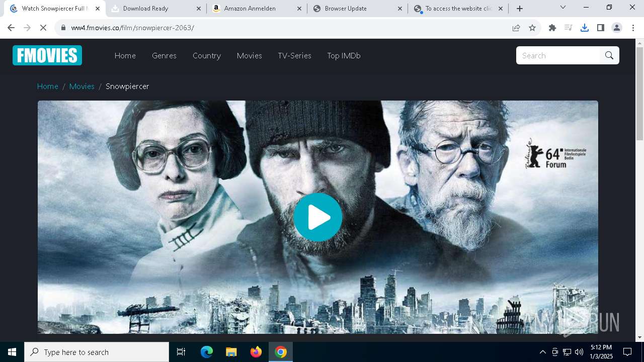Click the Movies breadcrumb link
Screen dimensions: 644x362
82,86
